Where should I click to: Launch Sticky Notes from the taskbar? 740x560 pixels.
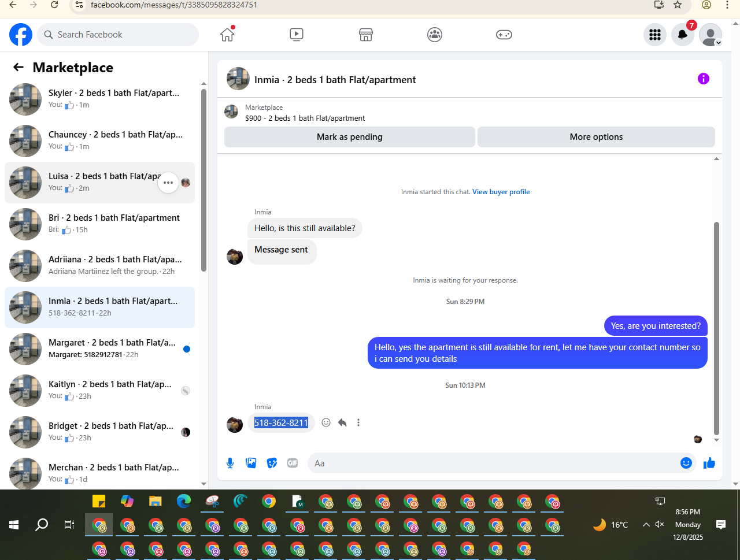[x=99, y=501]
